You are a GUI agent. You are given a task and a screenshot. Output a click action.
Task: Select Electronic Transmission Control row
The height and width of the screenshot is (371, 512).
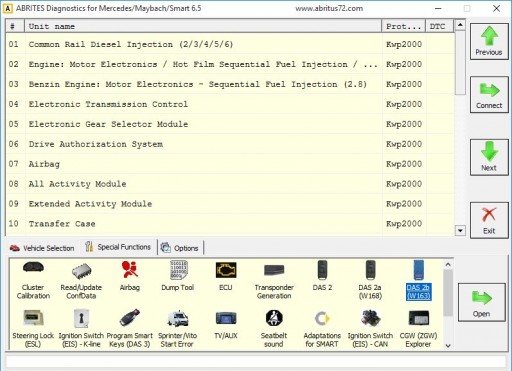click(230, 104)
